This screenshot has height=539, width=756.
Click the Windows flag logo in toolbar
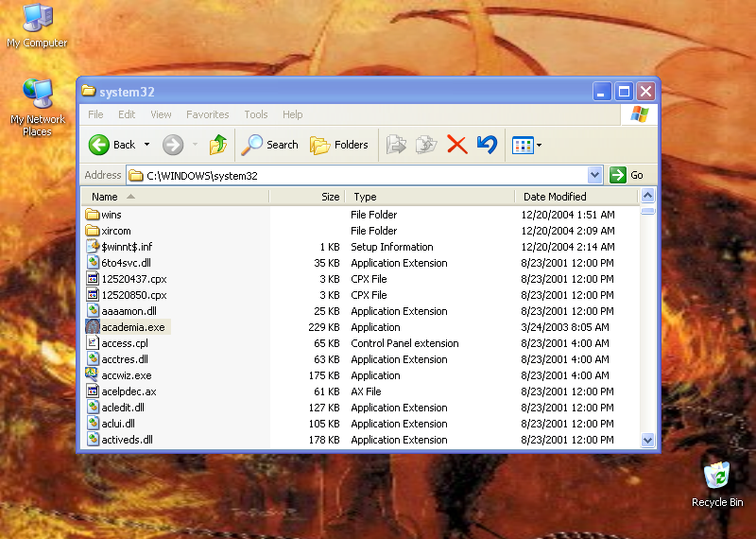coord(640,114)
